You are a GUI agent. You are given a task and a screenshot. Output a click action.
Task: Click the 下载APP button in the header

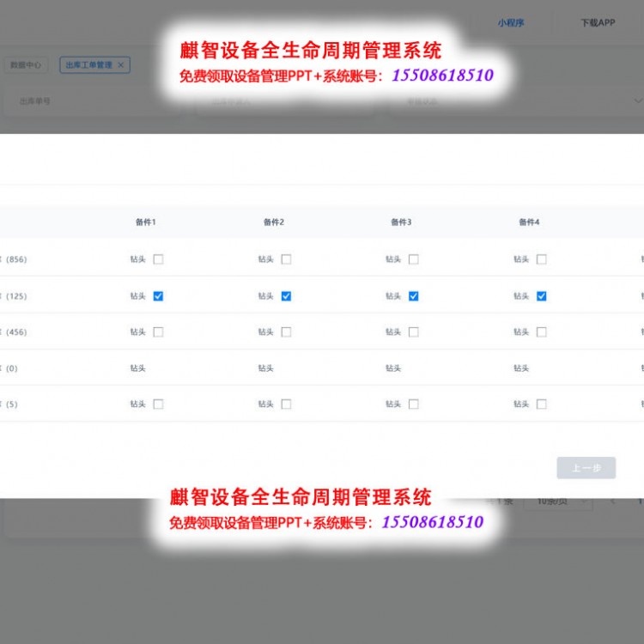point(598,23)
